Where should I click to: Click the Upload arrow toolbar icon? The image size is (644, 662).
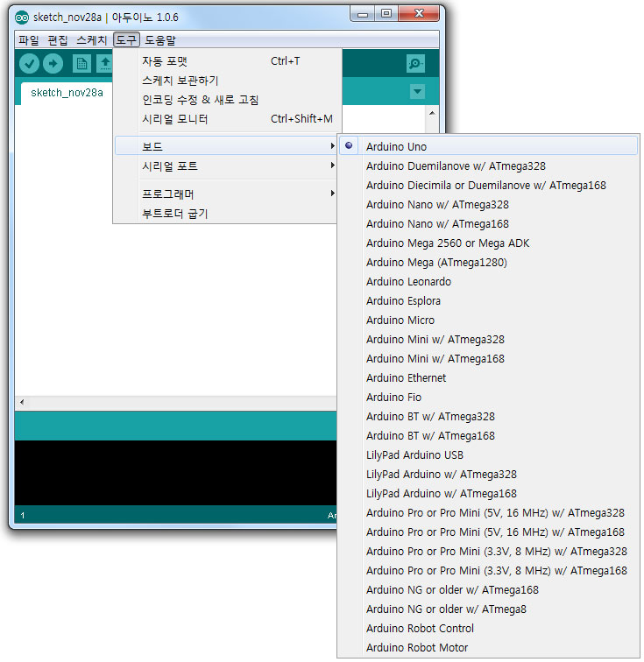tap(53, 64)
